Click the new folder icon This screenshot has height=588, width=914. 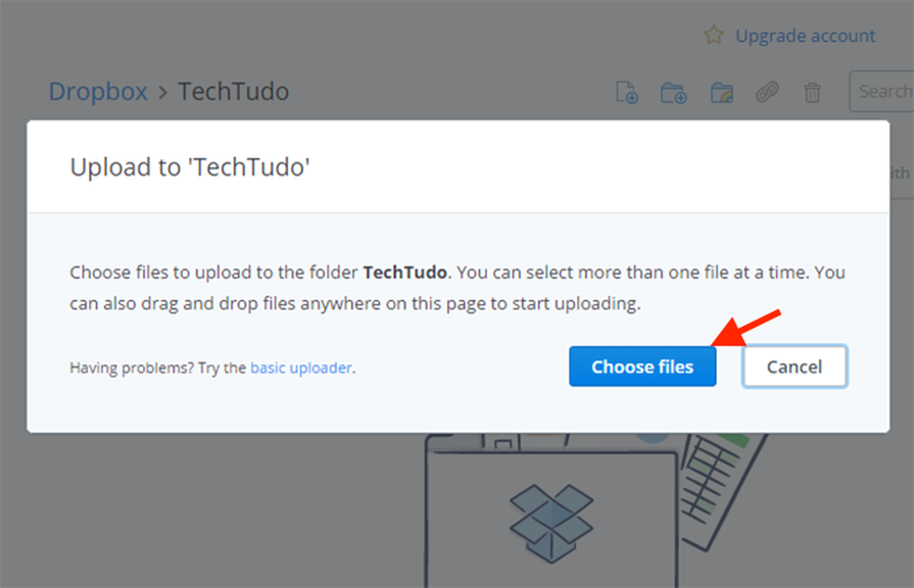pyautogui.click(x=673, y=92)
